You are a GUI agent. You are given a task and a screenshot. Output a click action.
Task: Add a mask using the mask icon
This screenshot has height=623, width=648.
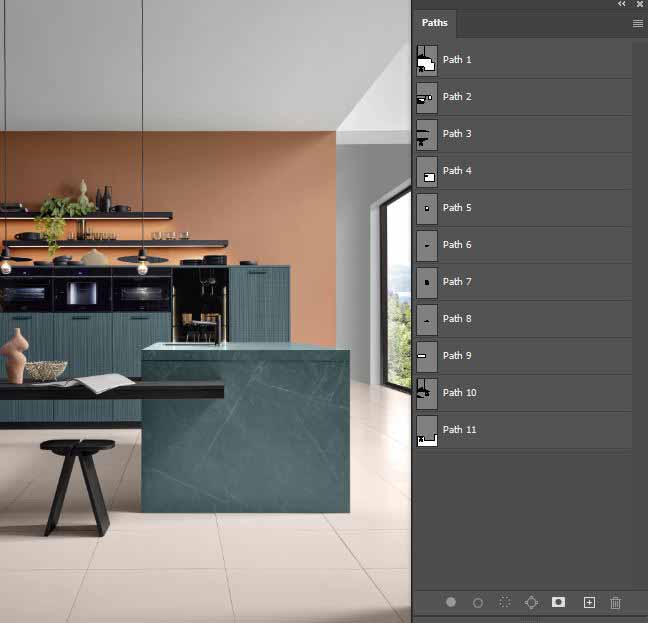pyautogui.click(x=559, y=602)
